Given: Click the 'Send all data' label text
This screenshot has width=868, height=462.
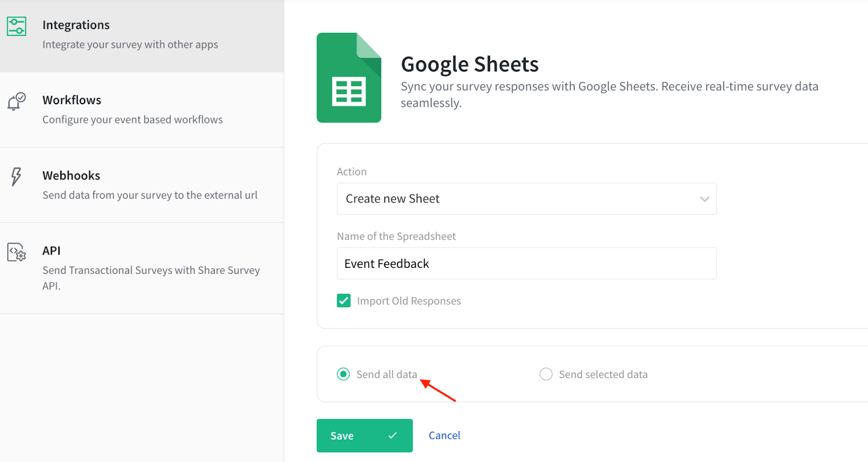Looking at the screenshot, I should [x=387, y=374].
